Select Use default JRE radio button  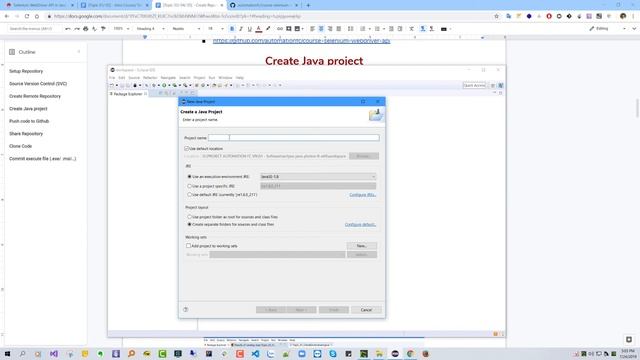[x=189, y=195]
